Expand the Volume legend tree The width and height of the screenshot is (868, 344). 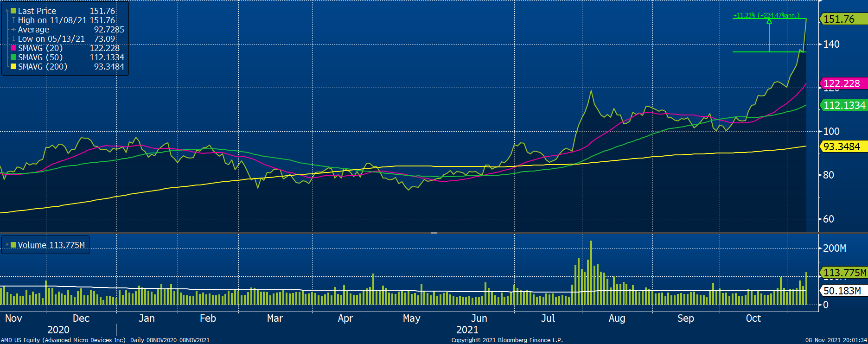pyautogui.click(x=7, y=245)
